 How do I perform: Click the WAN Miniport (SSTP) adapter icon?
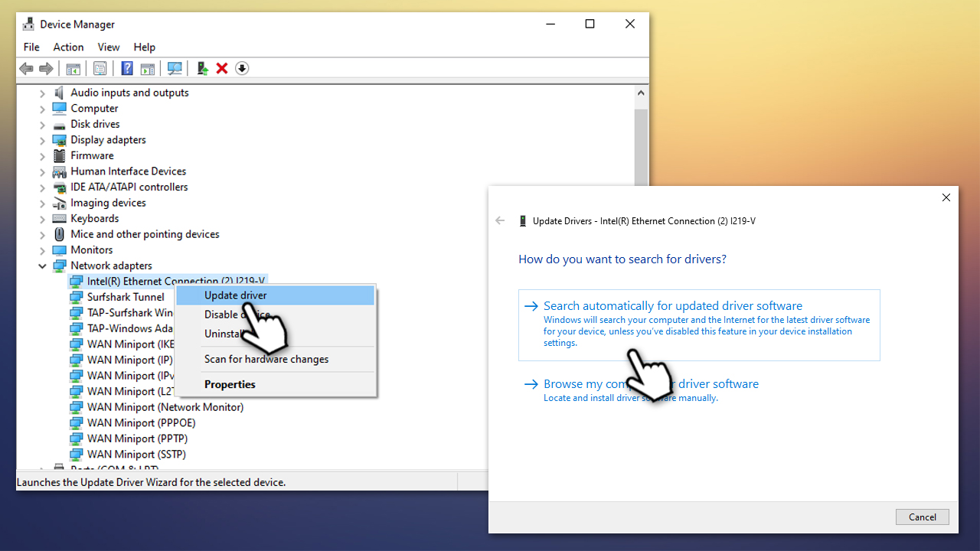76,454
